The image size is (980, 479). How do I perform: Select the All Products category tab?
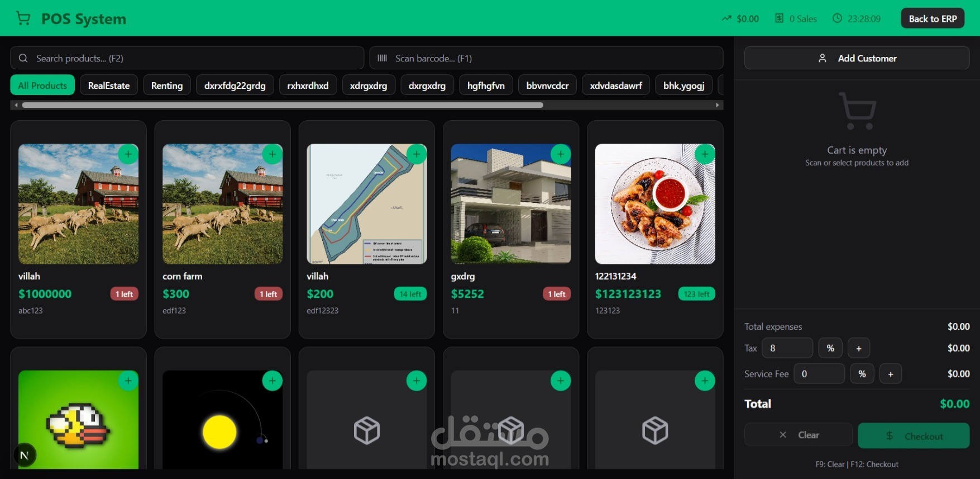pyautogui.click(x=42, y=86)
